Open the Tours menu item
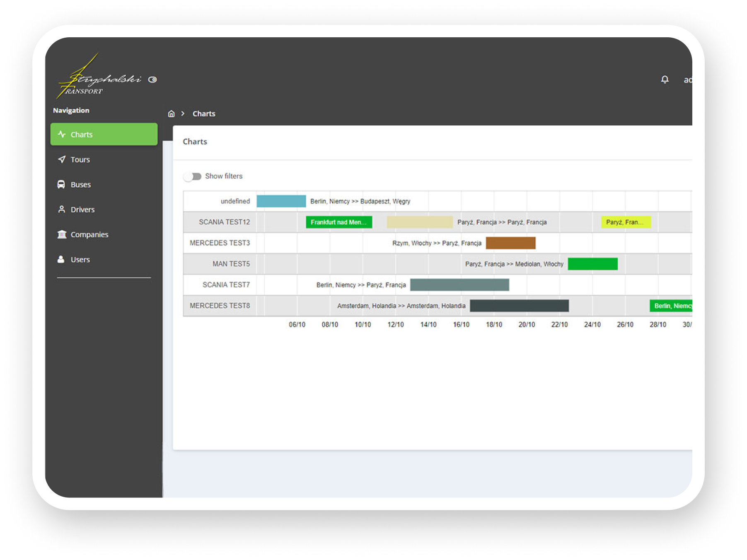Viewport: 747px width, 560px height. coord(80,159)
